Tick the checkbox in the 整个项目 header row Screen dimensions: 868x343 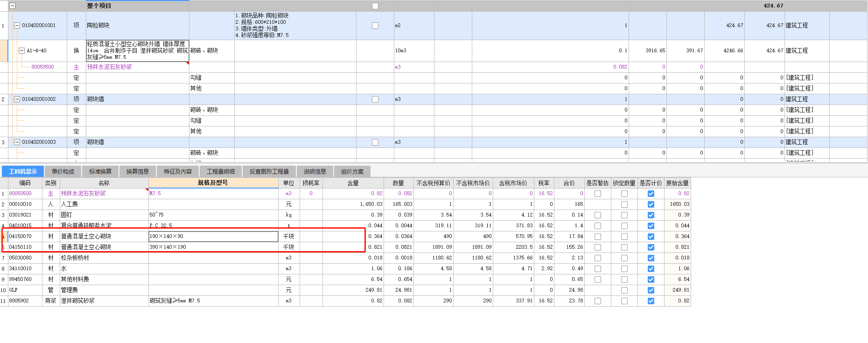click(x=375, y=6)
